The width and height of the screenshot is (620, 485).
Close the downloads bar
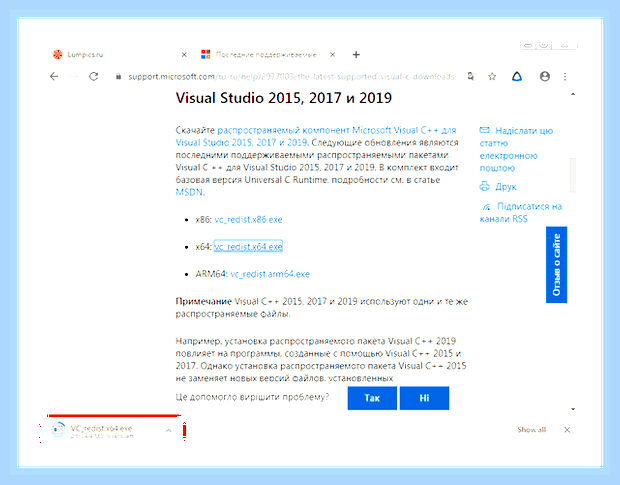pyautogui.click(x=567, y=430)
